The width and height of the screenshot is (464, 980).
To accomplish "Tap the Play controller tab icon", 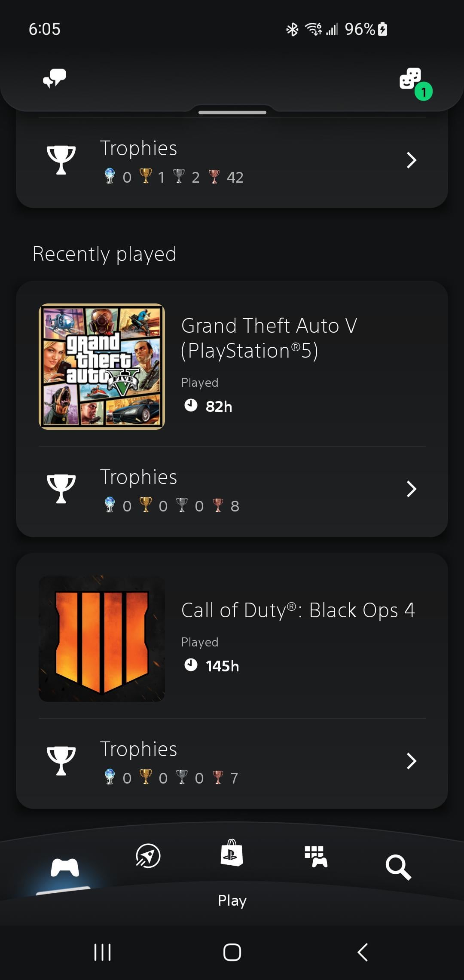I will coord(64,867).
